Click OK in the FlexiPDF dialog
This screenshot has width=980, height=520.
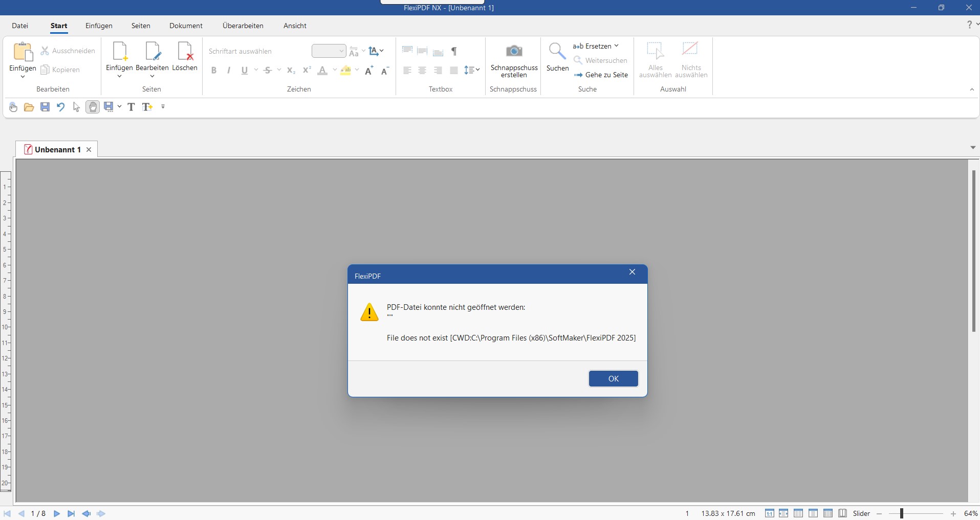613,379
